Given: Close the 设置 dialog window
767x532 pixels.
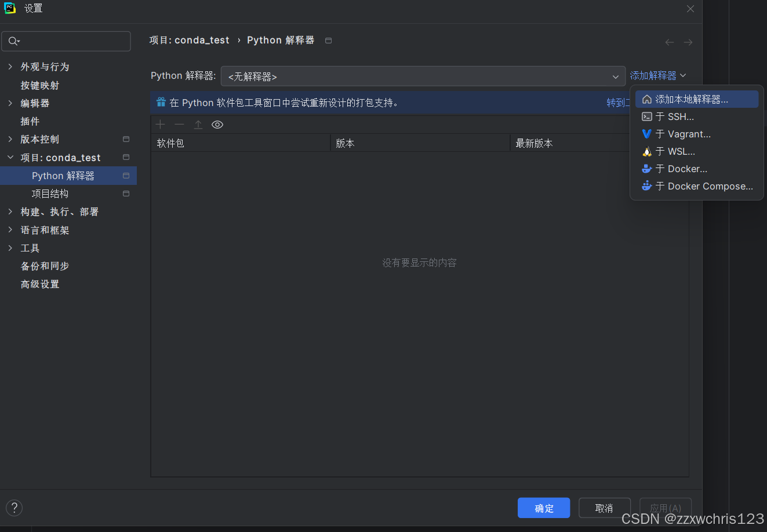Looking at the screenshot, I should point(690,9).
